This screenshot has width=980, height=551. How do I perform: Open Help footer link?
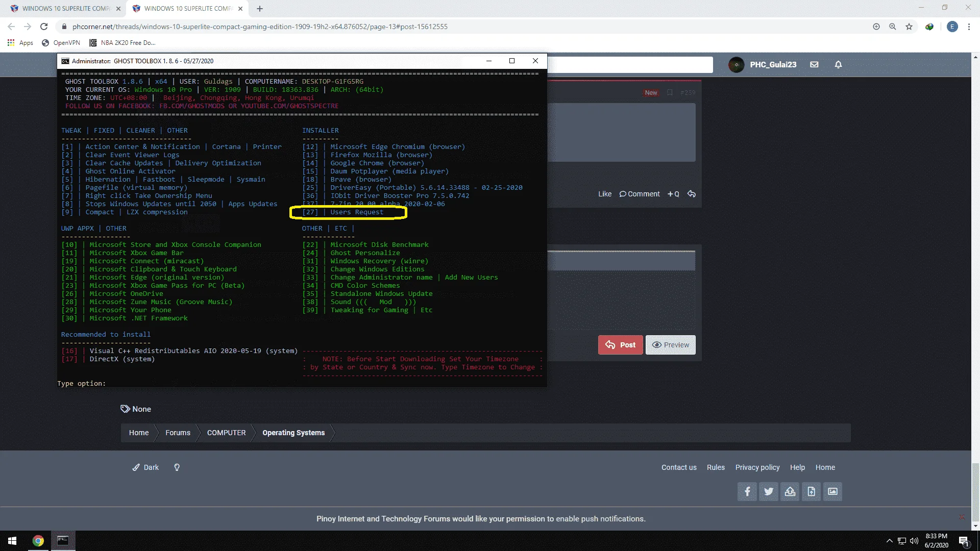pos(797,467)
